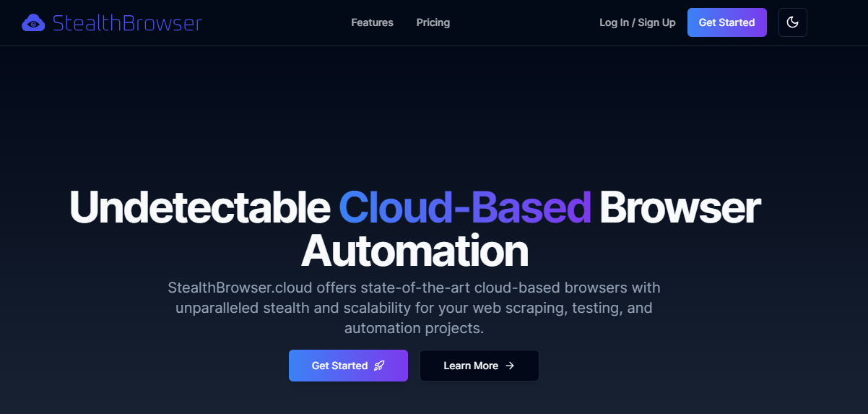Open the Log In / Sign Up link
868x414 pixels.
pos(638,22)
